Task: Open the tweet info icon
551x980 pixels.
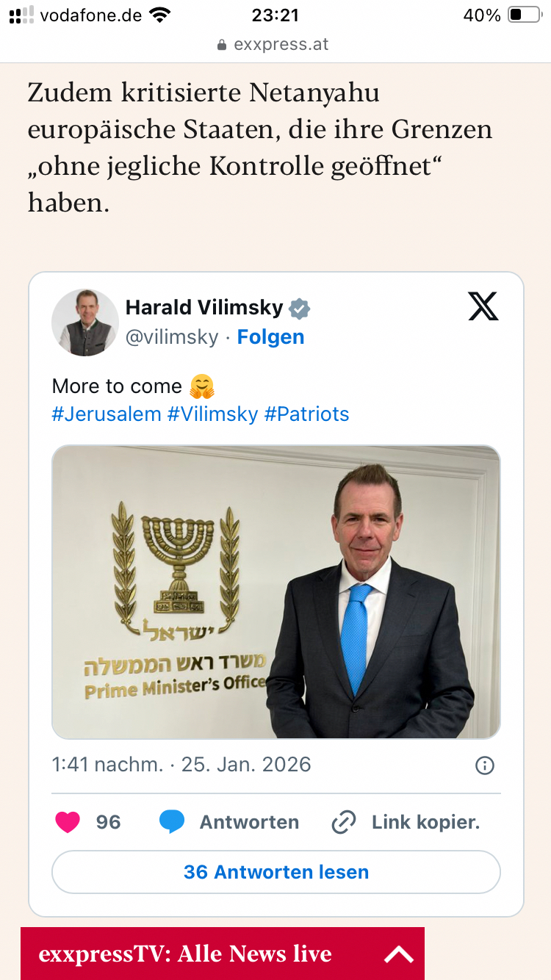Action: pos(485,765)
